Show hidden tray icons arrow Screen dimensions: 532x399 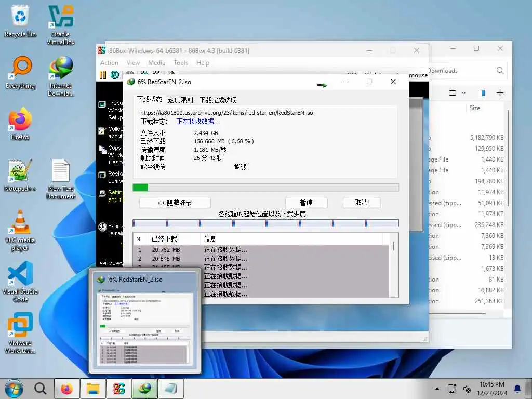[437, 389]
